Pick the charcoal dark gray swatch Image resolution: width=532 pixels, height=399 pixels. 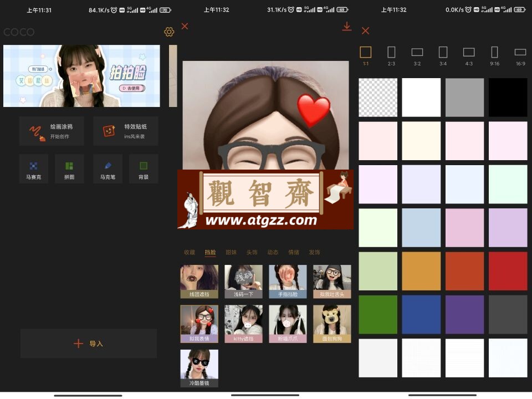tap(508, 315)
